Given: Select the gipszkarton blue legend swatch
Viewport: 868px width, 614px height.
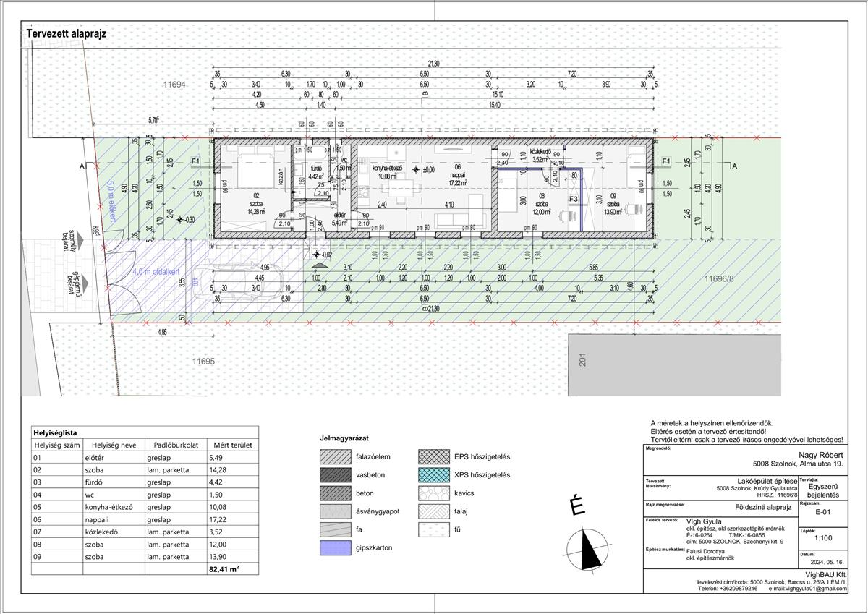Looking at the screenshot, I should point(333,549).
